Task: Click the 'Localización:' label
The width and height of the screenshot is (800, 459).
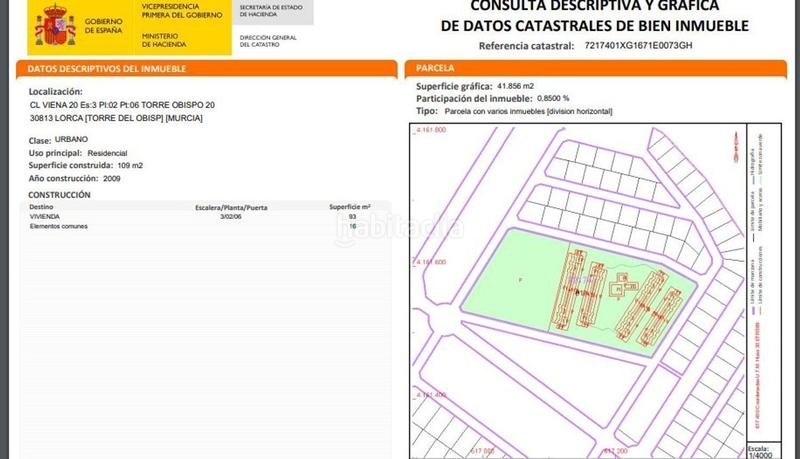Action: (55, 92)
